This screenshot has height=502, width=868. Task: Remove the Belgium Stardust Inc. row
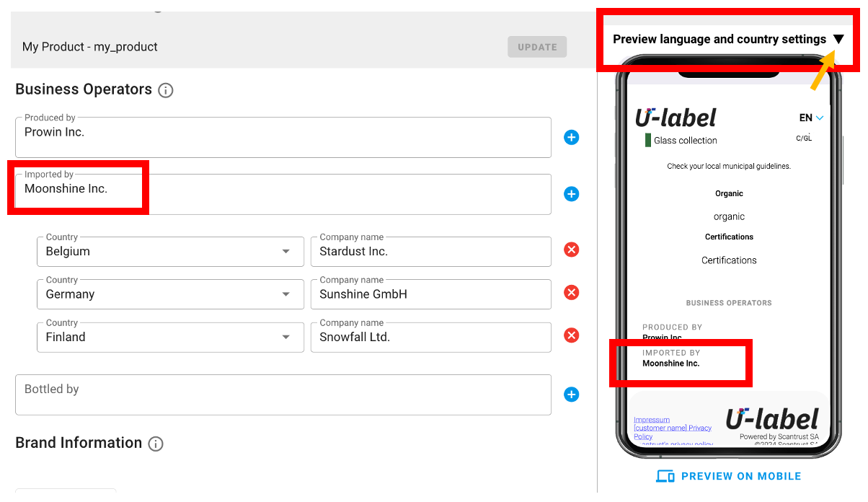572,250
